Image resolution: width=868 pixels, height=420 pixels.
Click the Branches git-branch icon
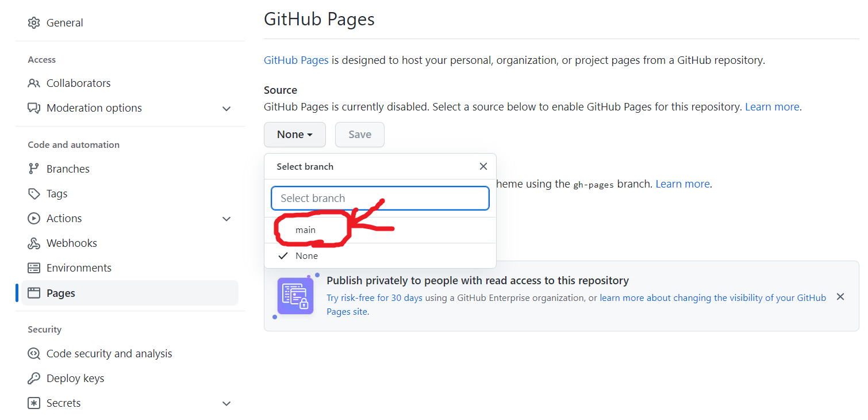pos(34,169)
